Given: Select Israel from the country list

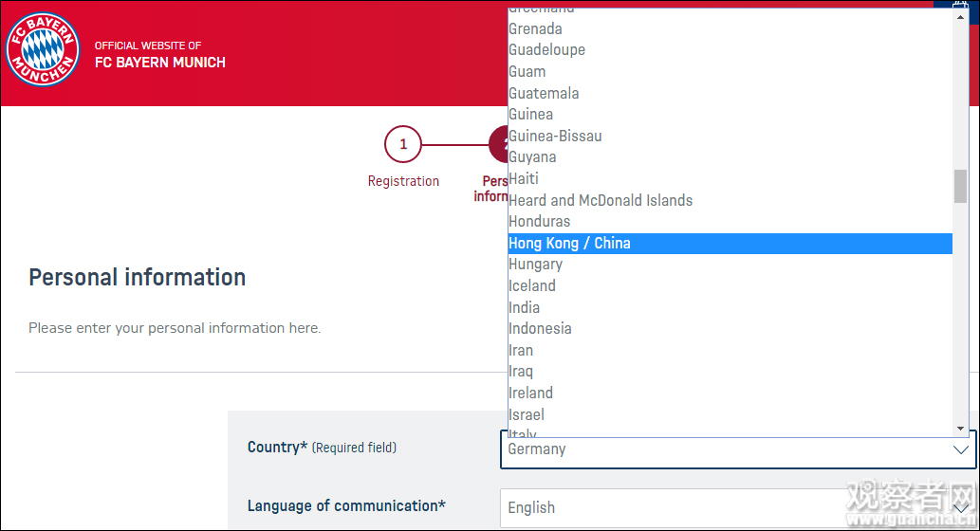Looking at the screenshot, I should [x=527, y=414].
